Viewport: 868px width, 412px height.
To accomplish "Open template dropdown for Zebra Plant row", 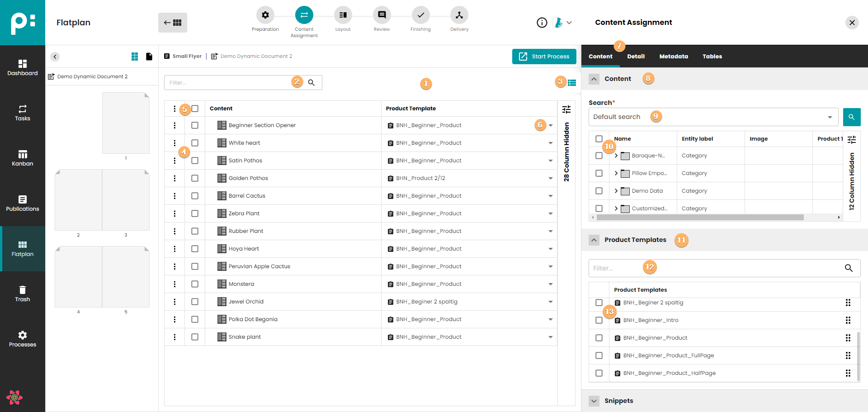I will click(550, 213).
